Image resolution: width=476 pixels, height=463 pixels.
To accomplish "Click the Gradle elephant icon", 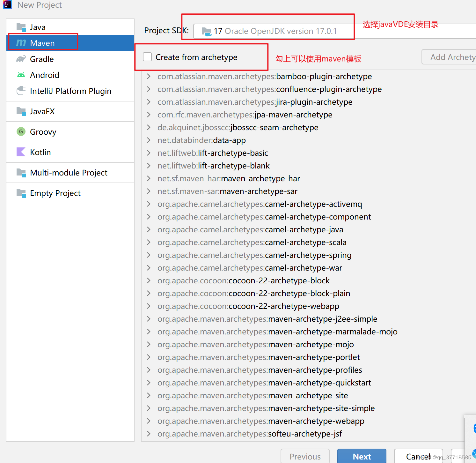I will (x=20, y=59).
